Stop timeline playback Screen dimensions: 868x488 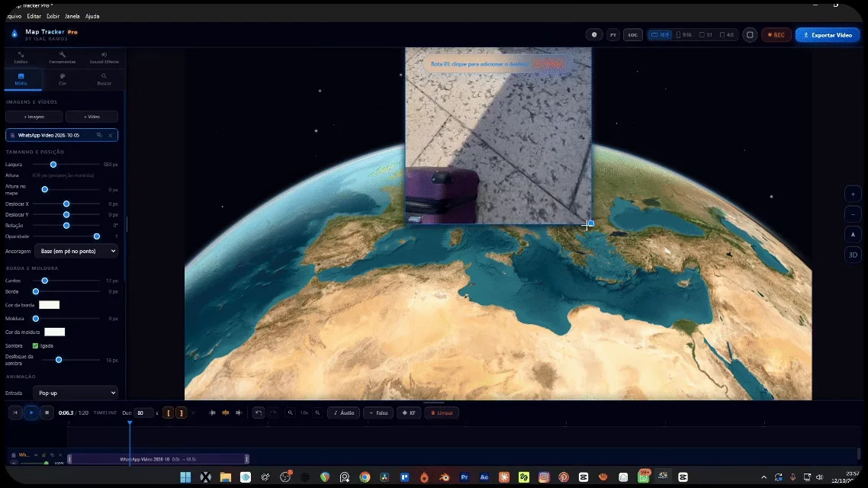[x=47, y=413]
